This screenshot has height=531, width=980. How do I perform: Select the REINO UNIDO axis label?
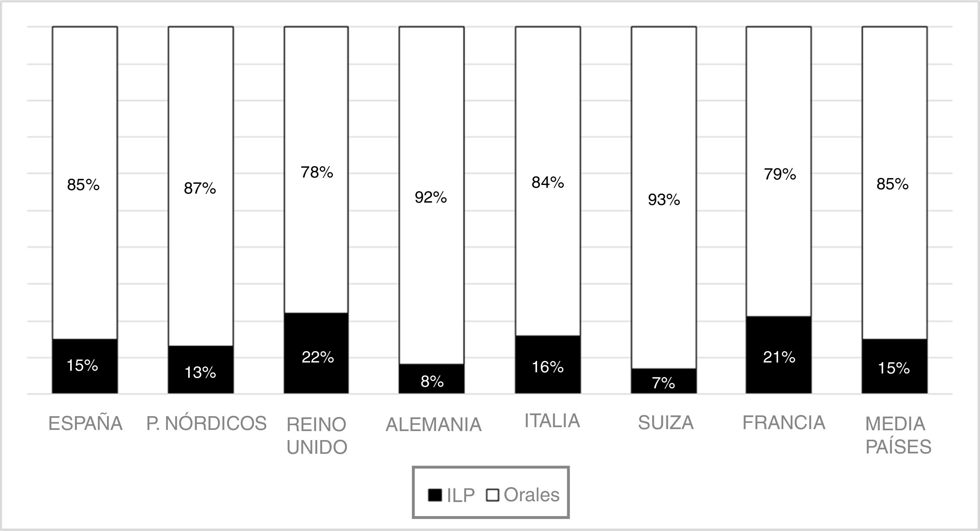(317, 436)
